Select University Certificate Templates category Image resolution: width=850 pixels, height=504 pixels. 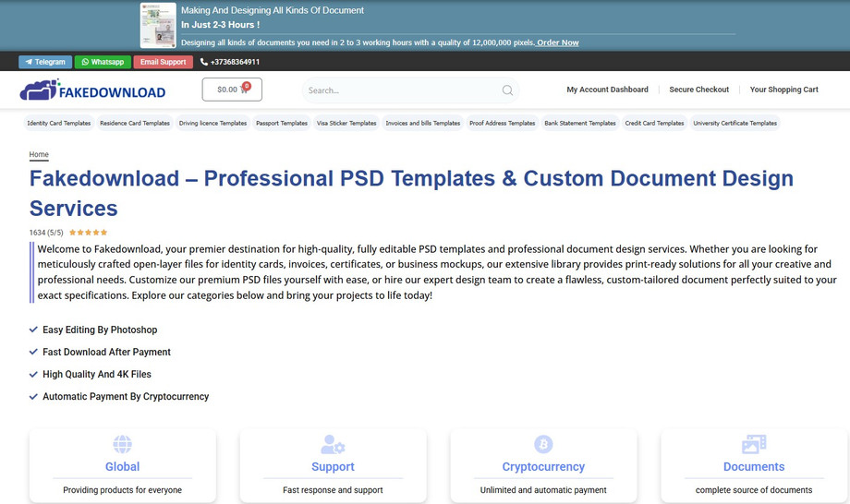[x=735, y=123]
